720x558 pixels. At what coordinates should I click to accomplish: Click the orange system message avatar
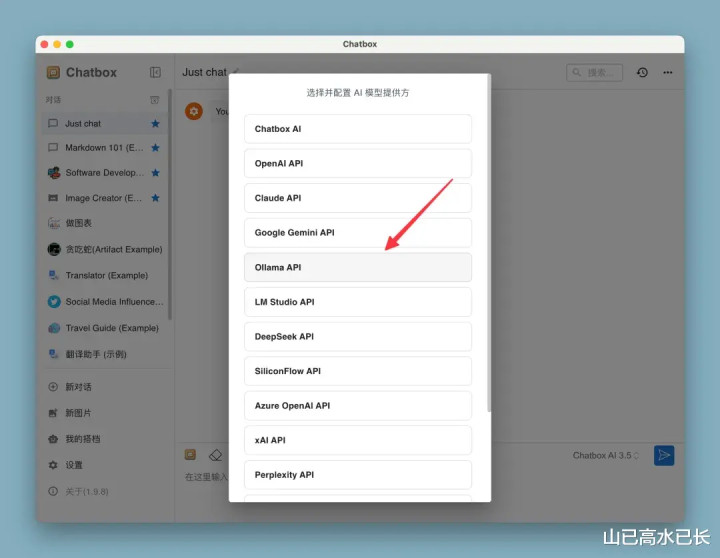194,111
